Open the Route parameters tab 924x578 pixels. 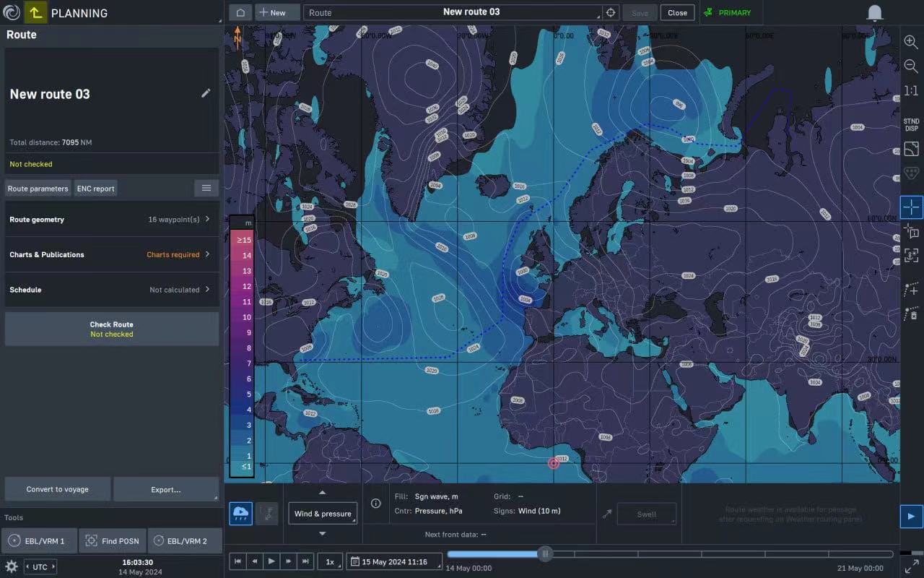[38, 189]
